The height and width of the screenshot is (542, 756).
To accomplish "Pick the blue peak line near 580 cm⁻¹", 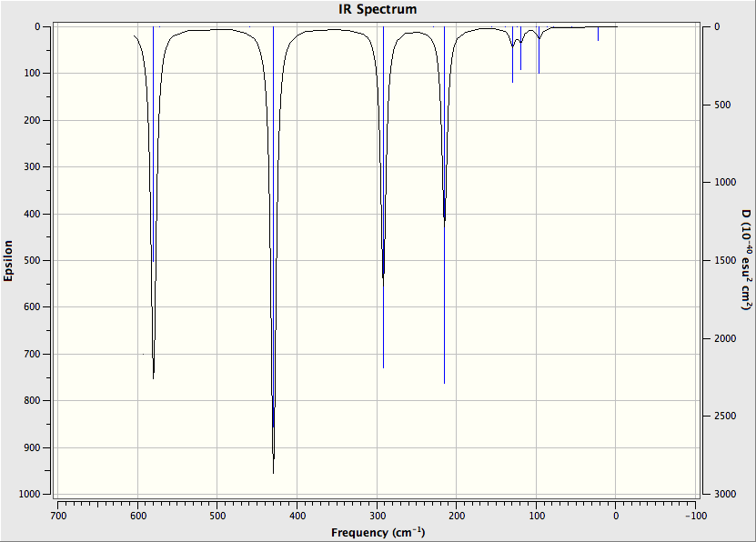I will coord(154,144).
